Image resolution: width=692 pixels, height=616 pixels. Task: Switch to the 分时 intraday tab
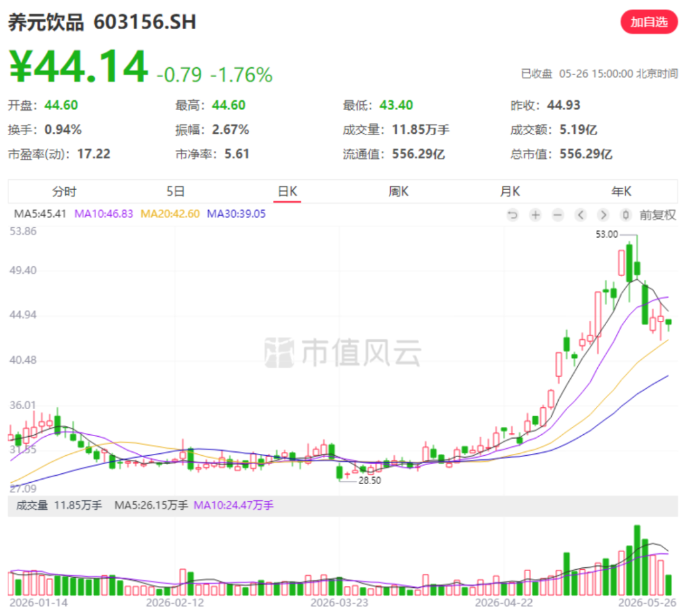[64, 192]
